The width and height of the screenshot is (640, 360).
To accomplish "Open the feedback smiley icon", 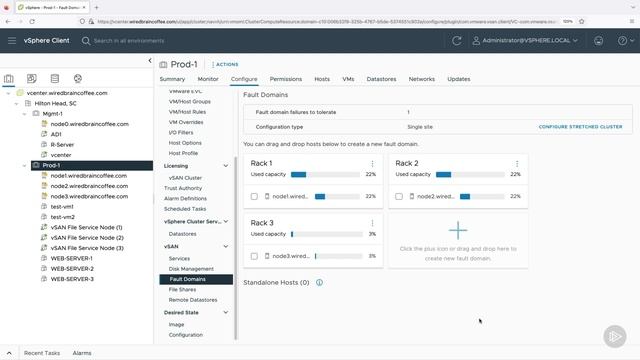I will 598,40.
